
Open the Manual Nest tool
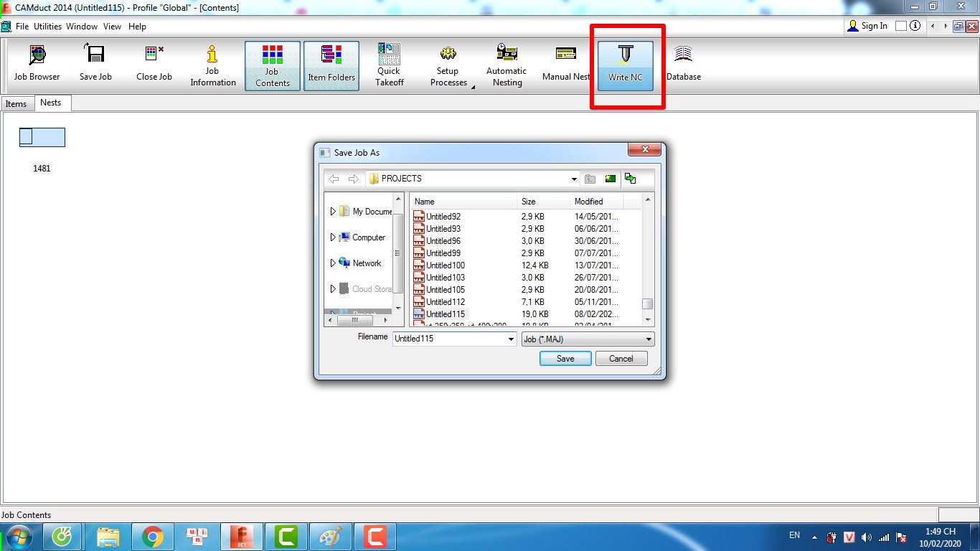pyautogui.click(x=565, y=65)
